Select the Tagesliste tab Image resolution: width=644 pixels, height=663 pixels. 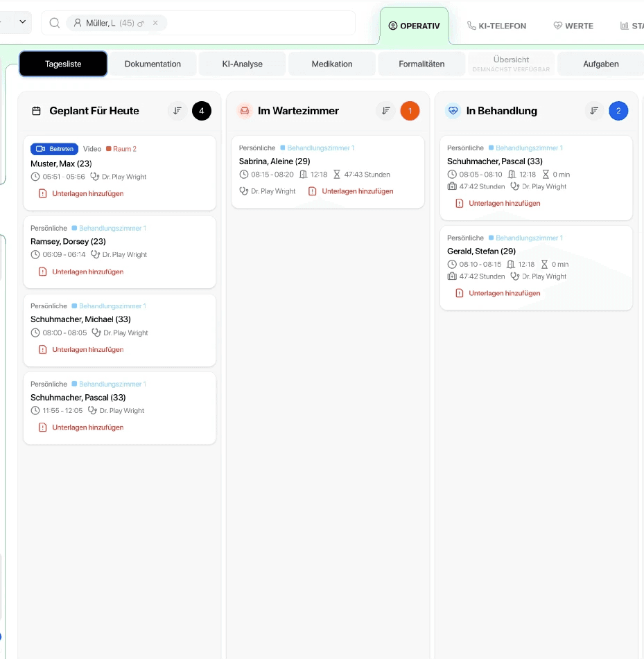click(x=63, y=64)
